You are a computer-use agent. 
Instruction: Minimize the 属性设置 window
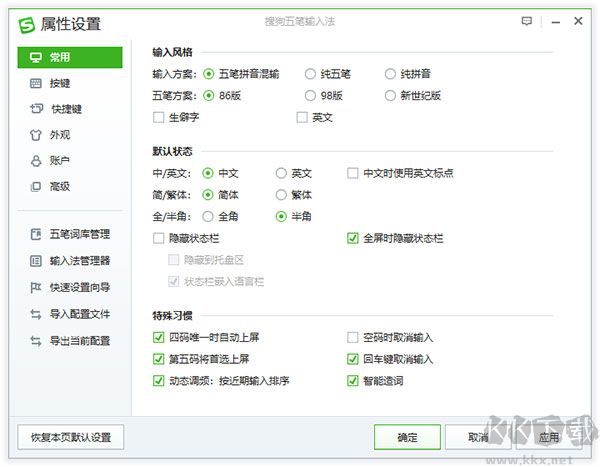coord(556,22)
